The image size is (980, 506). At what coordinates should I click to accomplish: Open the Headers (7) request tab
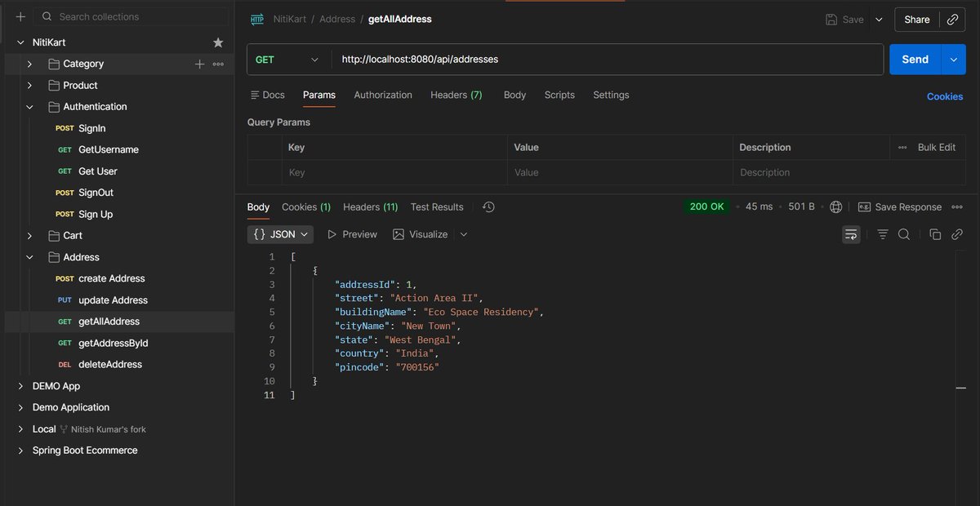pos(457,95)
